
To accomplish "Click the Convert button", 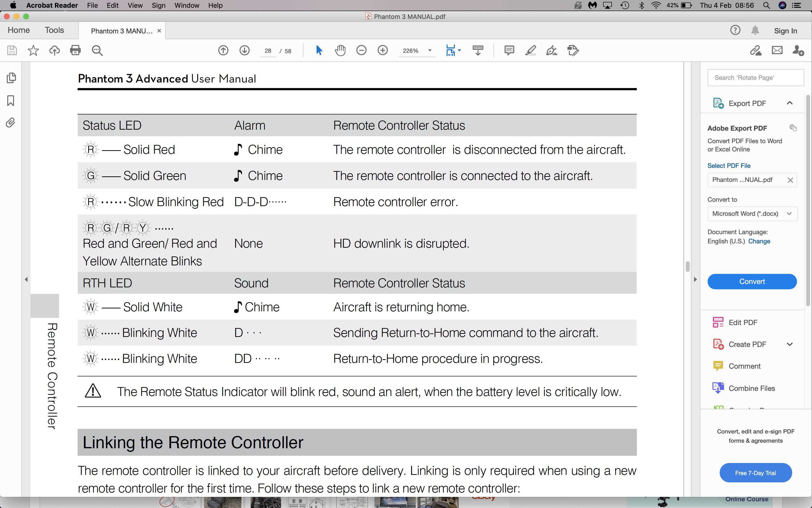I will 752,282.
